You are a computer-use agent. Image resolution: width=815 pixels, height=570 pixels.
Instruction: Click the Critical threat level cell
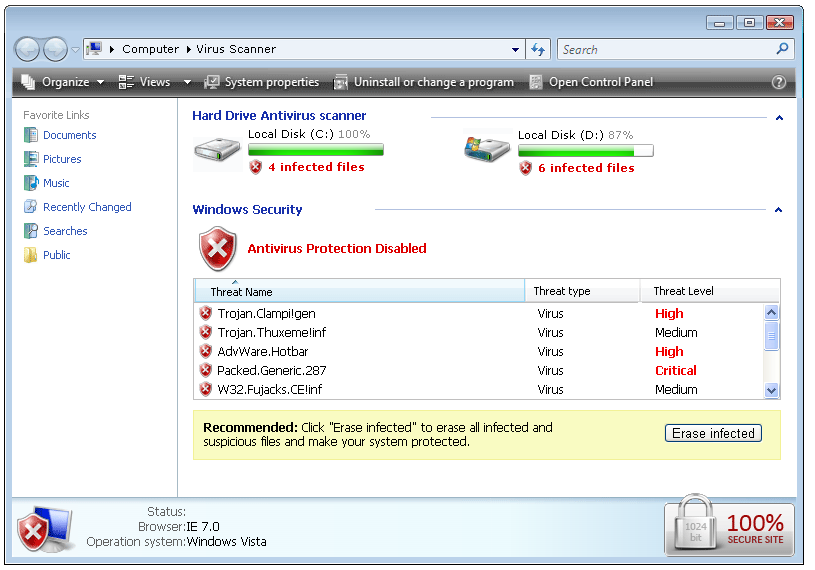(x=676, y=370)
